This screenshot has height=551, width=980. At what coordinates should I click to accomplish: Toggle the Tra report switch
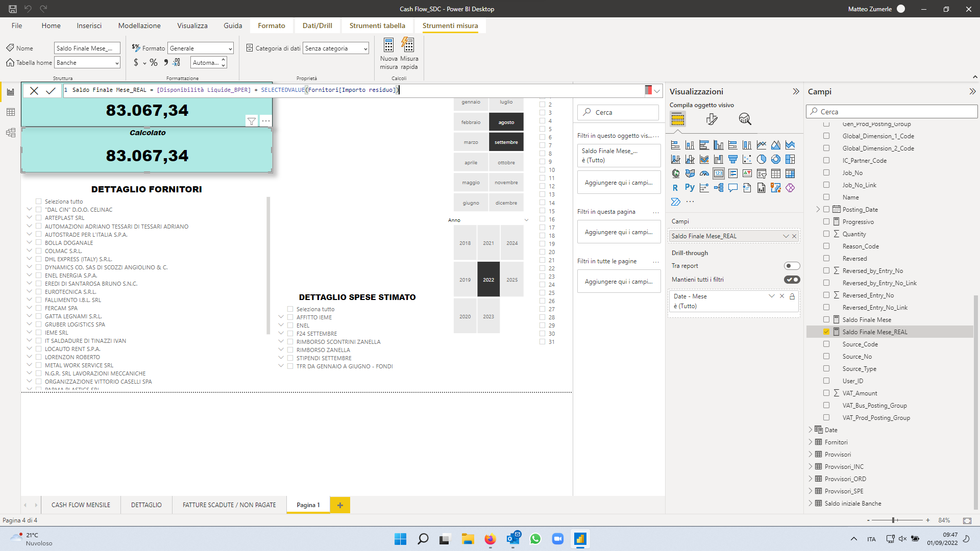coord(792,266)
